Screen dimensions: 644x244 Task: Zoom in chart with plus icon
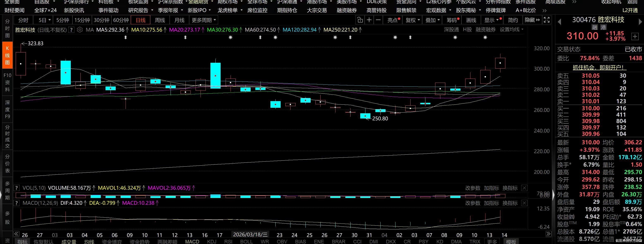(369, 20)
